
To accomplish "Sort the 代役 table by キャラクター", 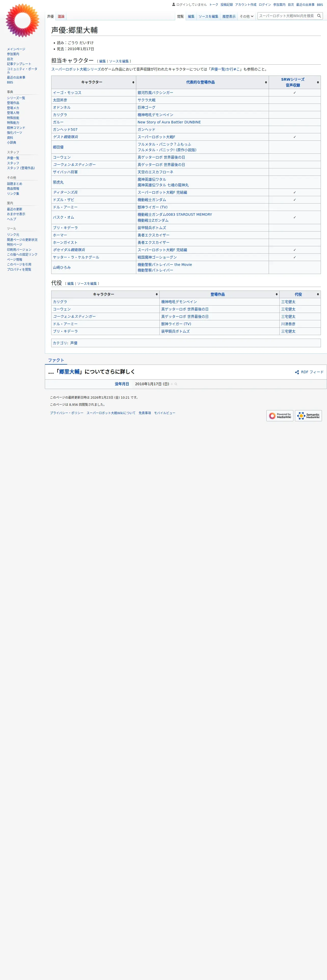I will click(105, 294).
